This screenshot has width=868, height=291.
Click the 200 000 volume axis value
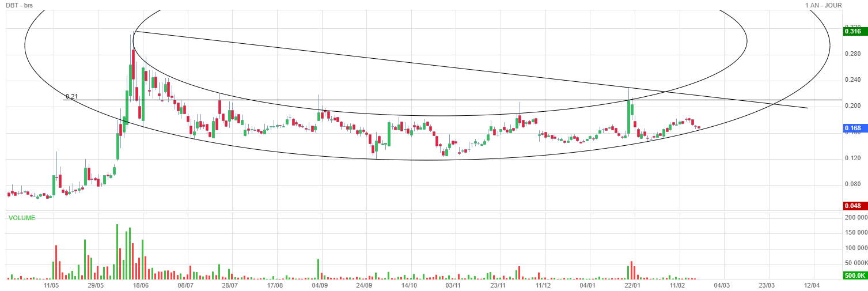click(855, 217)
